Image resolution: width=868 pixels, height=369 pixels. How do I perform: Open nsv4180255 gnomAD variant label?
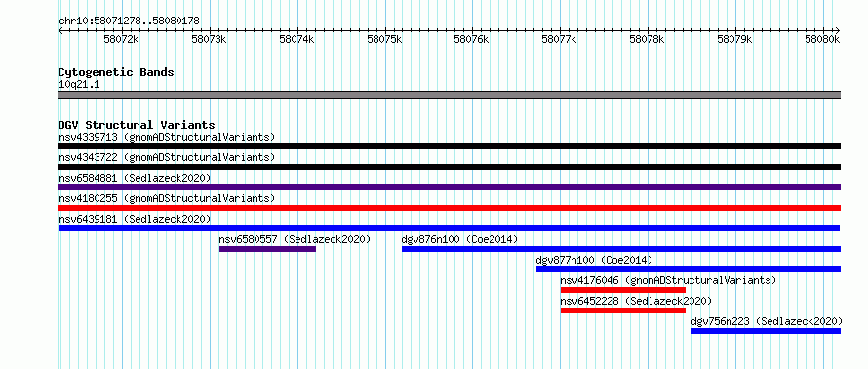(x=167, y=198)
